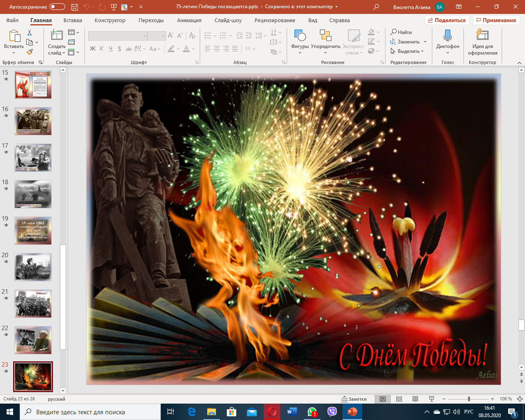Click the Cut scissors icon
The image size is (525, 420).
(x=30, y=33)
